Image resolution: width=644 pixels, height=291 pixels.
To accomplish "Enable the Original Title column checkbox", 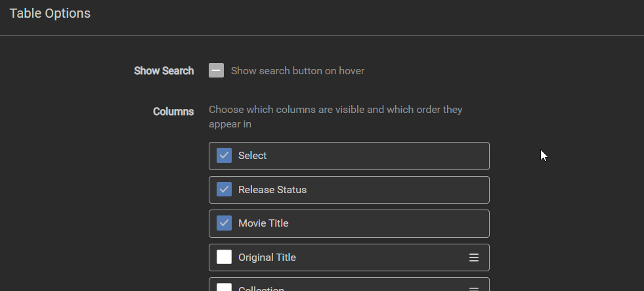I will 225,257.
